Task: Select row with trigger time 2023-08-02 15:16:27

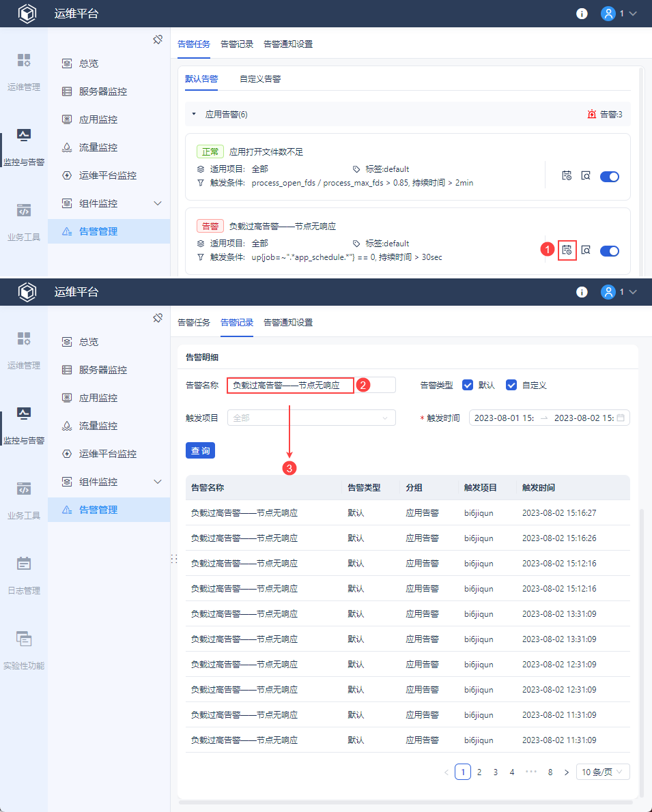Action: coord(408,512)
